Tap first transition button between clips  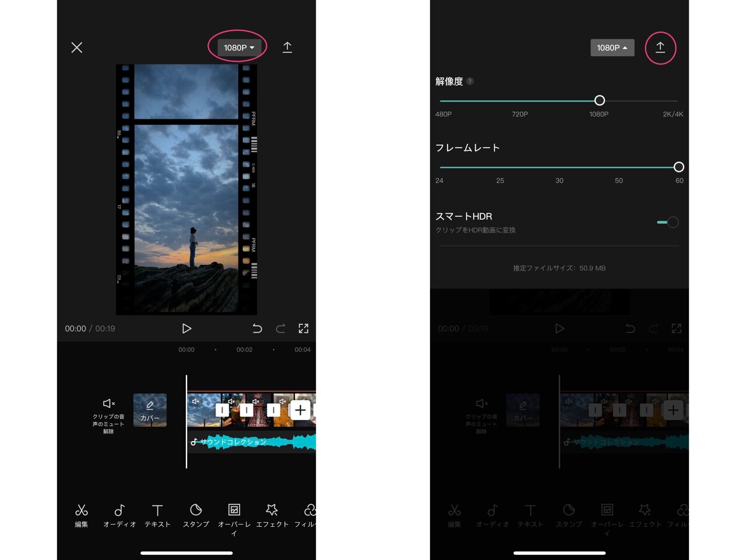[222, 410]
